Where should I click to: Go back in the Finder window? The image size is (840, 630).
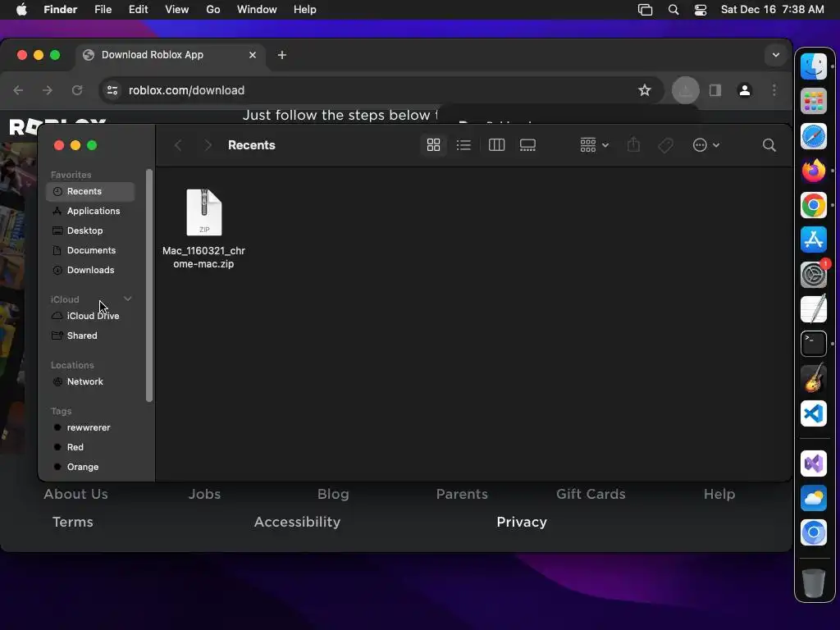[x=178, y=145]
